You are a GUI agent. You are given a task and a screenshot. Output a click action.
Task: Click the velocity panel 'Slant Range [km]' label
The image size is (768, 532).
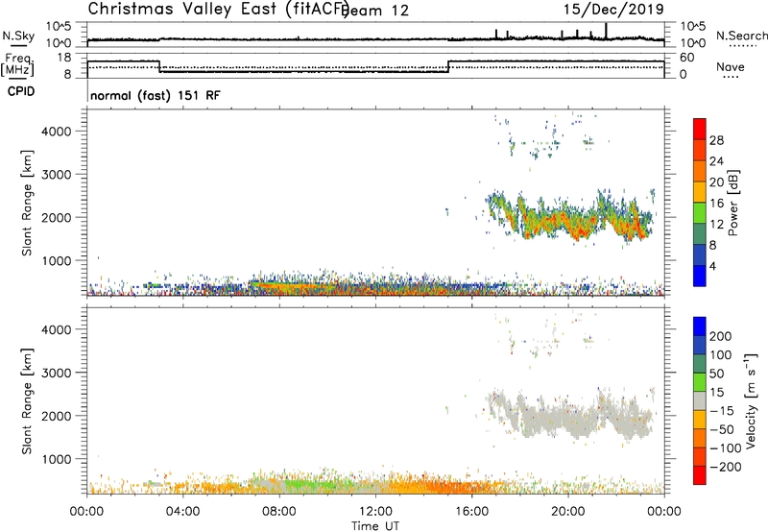tap(27, 401)
